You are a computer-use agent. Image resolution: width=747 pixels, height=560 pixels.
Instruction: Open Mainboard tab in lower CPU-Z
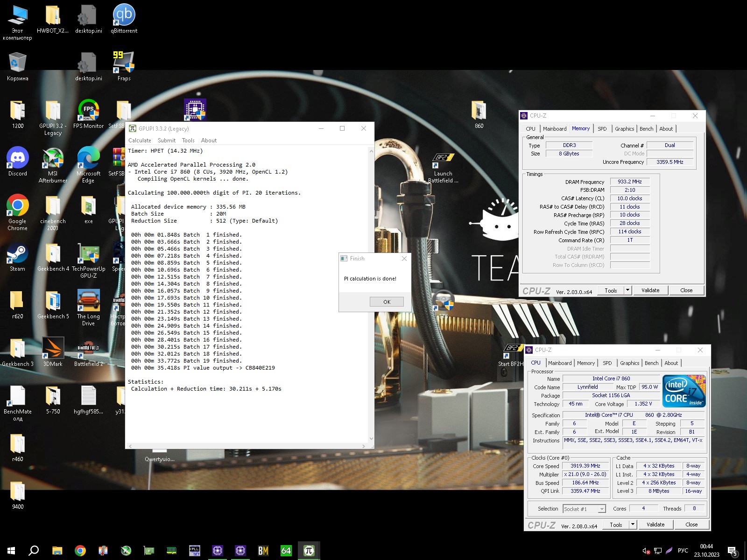click(x=560, y=363)
